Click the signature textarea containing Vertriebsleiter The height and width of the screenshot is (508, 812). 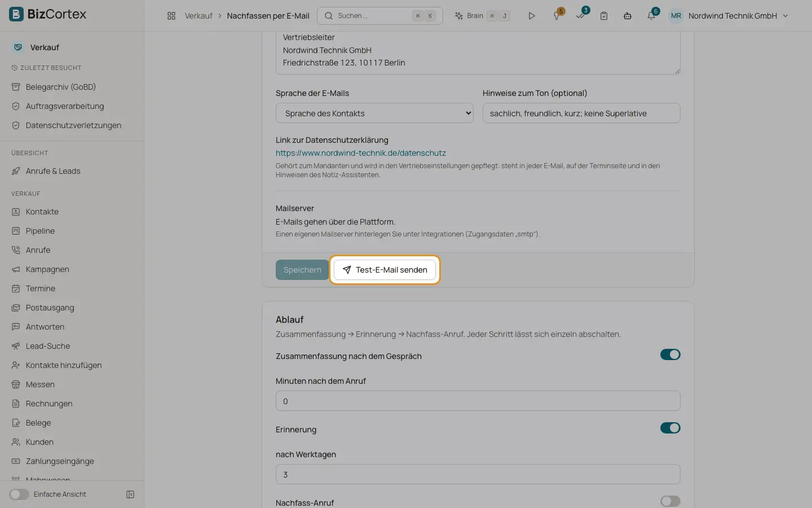pos(478,52)
